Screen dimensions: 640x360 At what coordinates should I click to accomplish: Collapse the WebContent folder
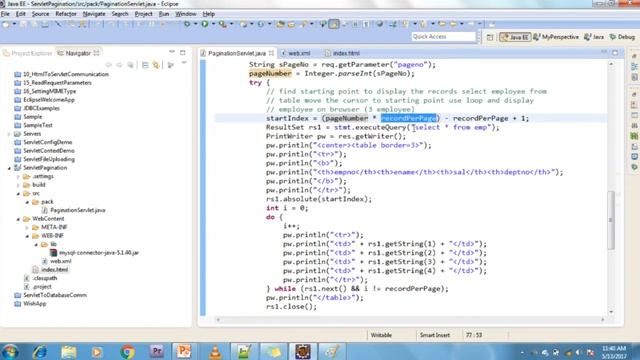click(x=18, y=219)
